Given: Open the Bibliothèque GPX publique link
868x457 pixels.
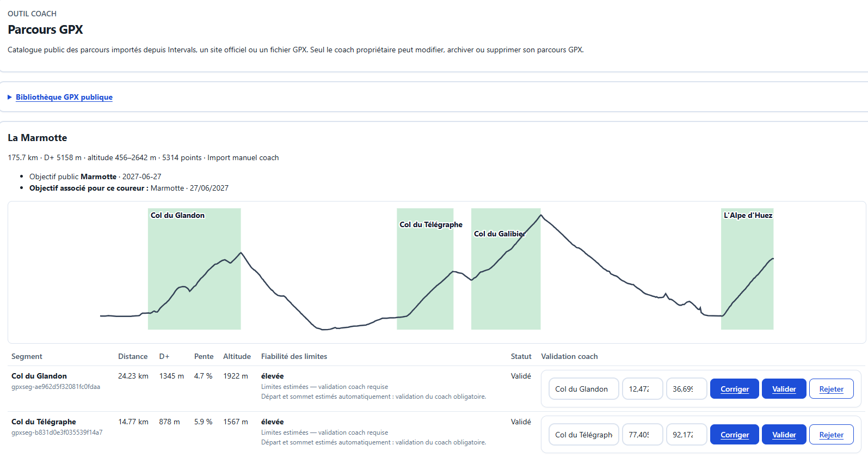Looking at the screenshot, I should pyautogui.click(x=64, y=97).
